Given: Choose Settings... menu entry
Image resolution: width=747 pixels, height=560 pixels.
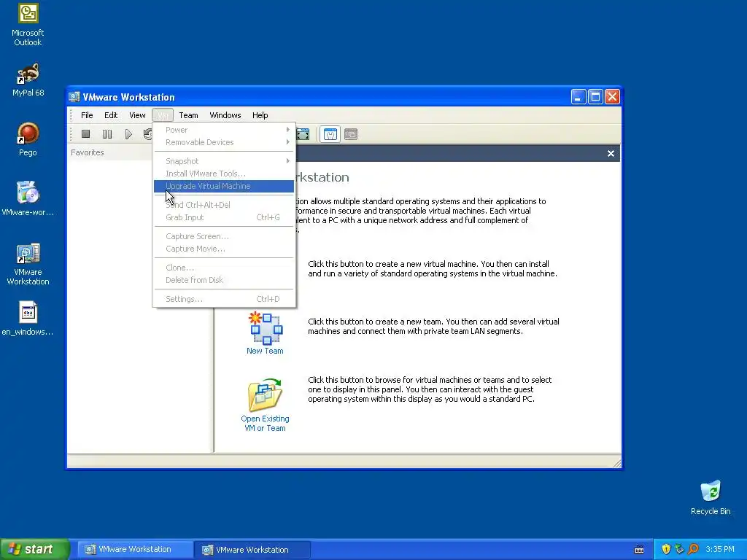Looking at the screenshot, I should click(x=224, y=299).
